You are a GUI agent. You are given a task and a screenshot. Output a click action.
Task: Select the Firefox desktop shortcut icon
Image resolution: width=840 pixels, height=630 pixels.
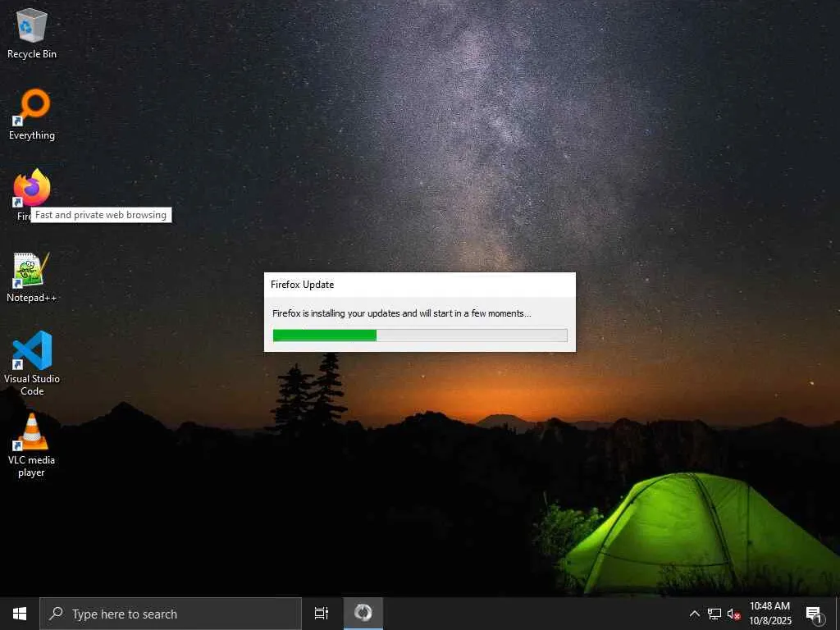(32, 189)
